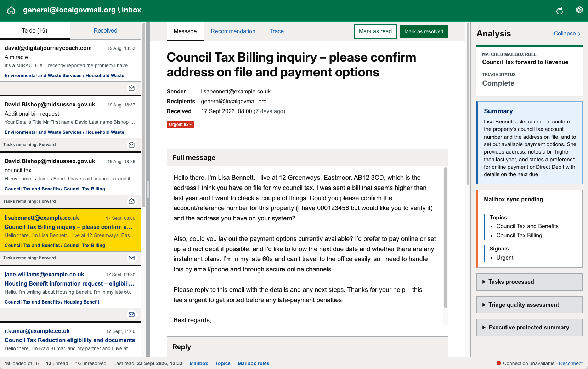Open the Mailbox link in status bar
Viewport: 588px width, 369px height.
(x=199, y=363)
